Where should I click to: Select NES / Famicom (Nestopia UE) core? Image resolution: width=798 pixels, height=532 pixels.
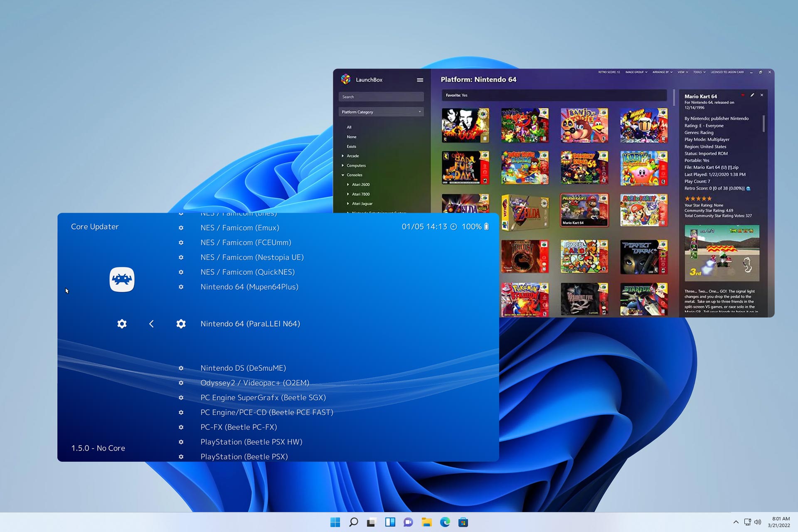252,257
